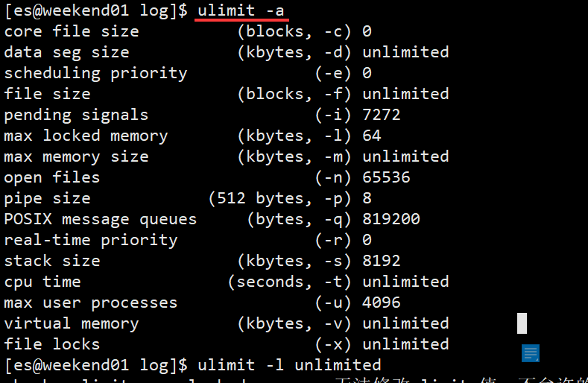Click the underlined 'ulimit -a' command
The height and width of the screenshot is (383, 588).
tap(241, 10)
